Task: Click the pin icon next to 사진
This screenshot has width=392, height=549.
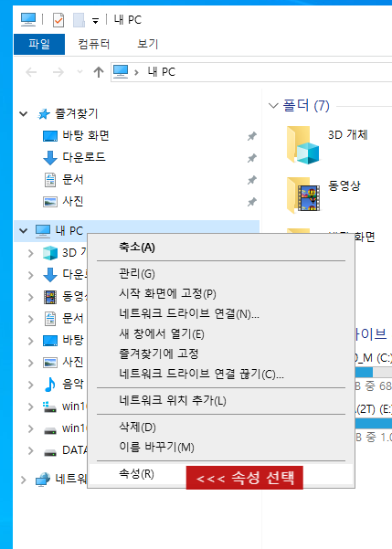Action: pyautogui.click(x=251, y=202)
